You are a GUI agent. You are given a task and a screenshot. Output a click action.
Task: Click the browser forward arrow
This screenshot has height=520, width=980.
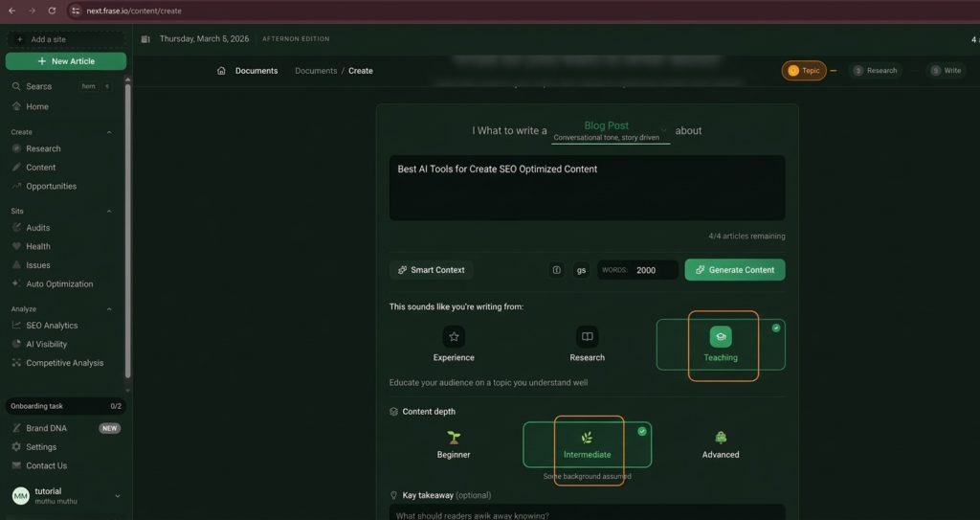(32, 11)
